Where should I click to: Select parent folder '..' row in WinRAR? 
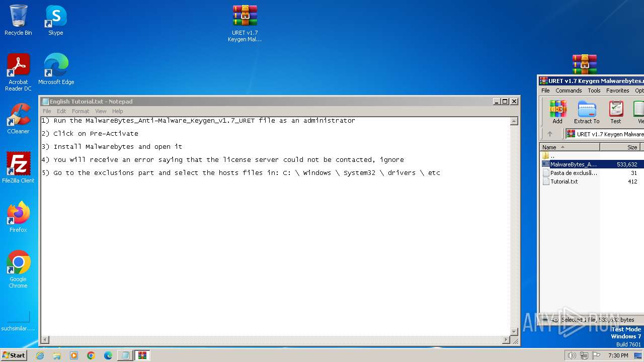tap(591, 156)
